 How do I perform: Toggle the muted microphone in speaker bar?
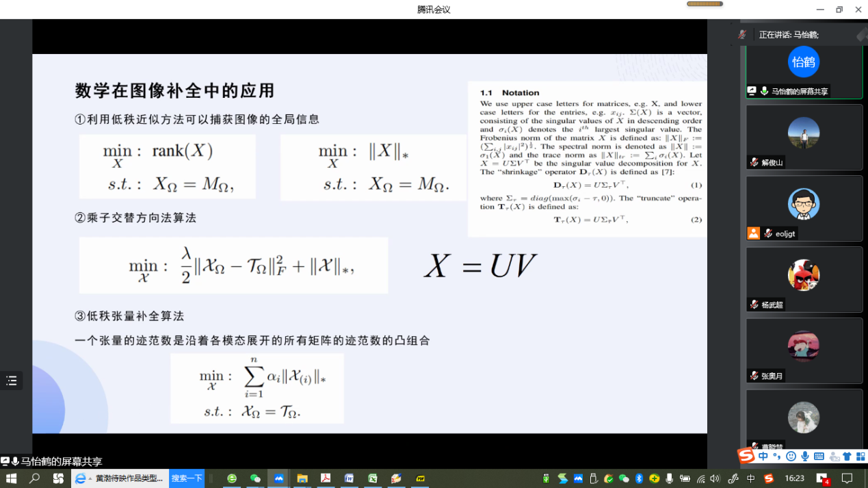pos(742,34)
